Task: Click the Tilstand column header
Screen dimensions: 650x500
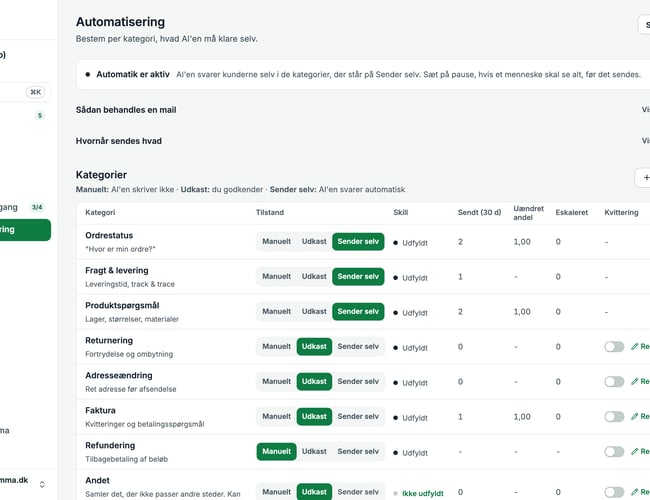Action: [270, 212]
